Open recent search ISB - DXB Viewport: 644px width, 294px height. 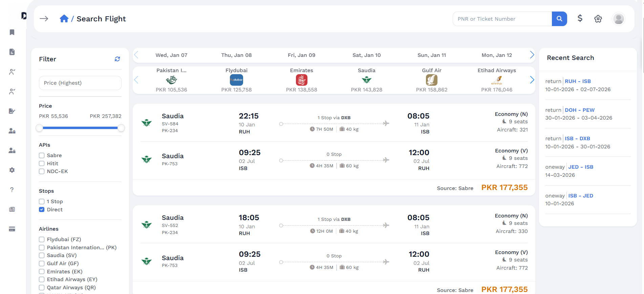pyautogui.click(x=577, y=139)
